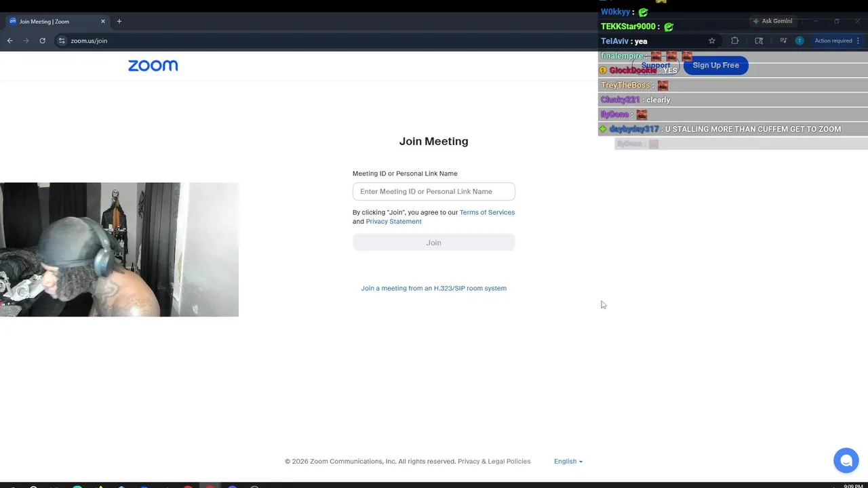868x488 pixels.
Task: Click the webcam overlay video feed
Action: (119, 249)
